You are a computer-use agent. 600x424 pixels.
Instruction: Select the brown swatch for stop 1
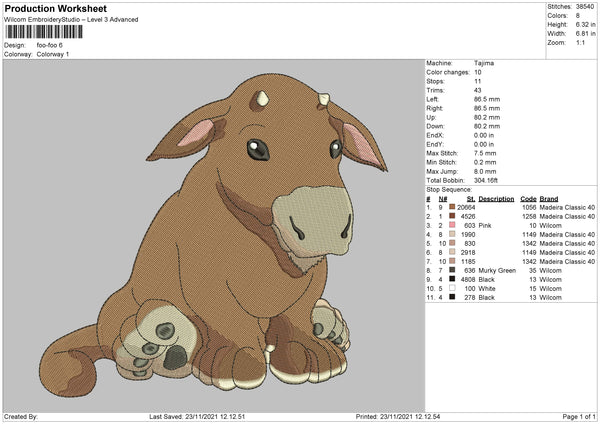(453, 208)
